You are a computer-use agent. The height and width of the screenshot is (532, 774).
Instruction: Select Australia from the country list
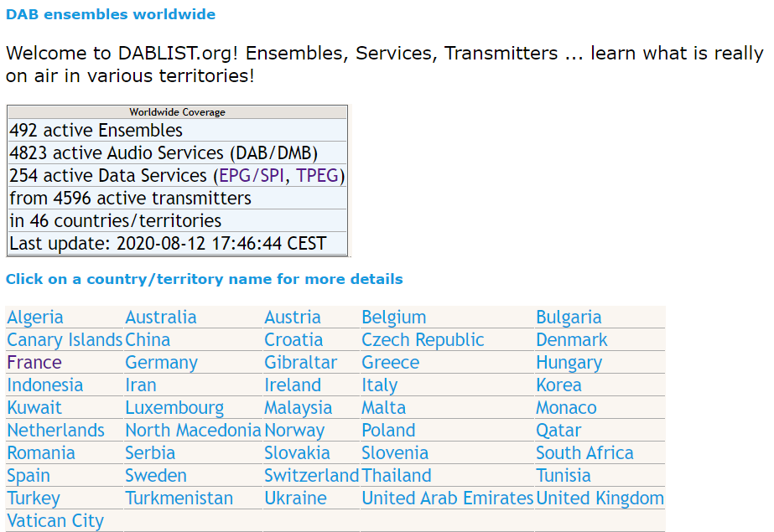(x=161, y=317)
